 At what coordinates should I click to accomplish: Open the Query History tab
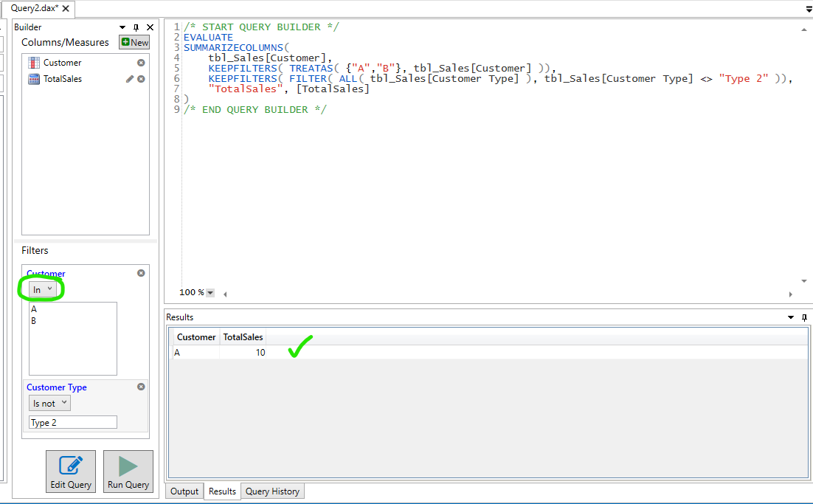pyautogui.click(x=273, y=491)
